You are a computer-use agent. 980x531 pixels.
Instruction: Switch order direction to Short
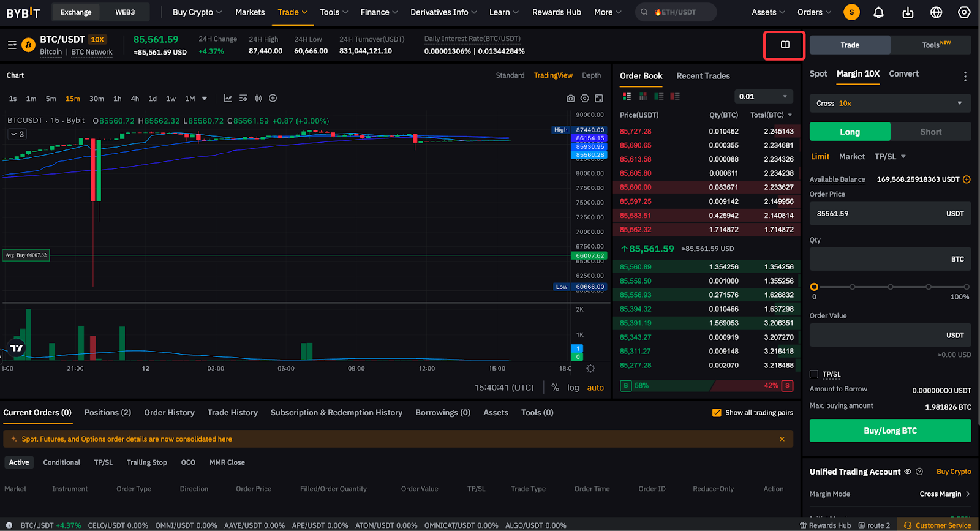coord(930,132)
